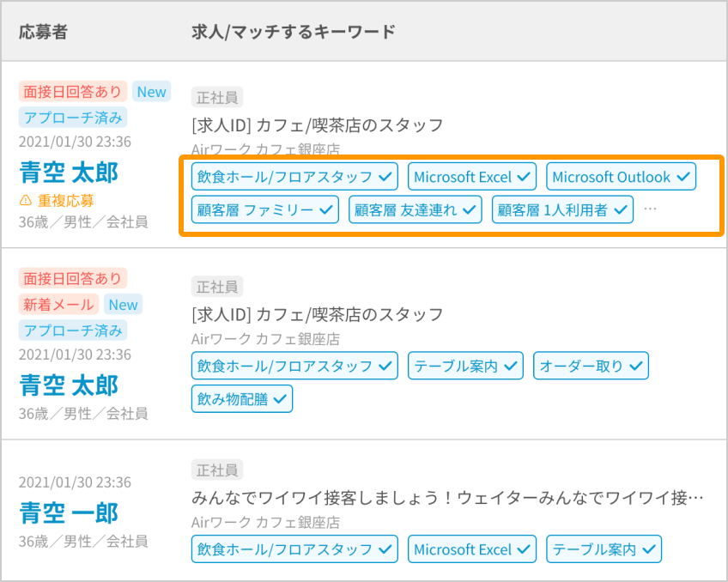Screen dimensions: 728x582
Task: Select 飲食ホール/フロアスタッフ chip beside オーダー取り
Action: click(294, 366)
